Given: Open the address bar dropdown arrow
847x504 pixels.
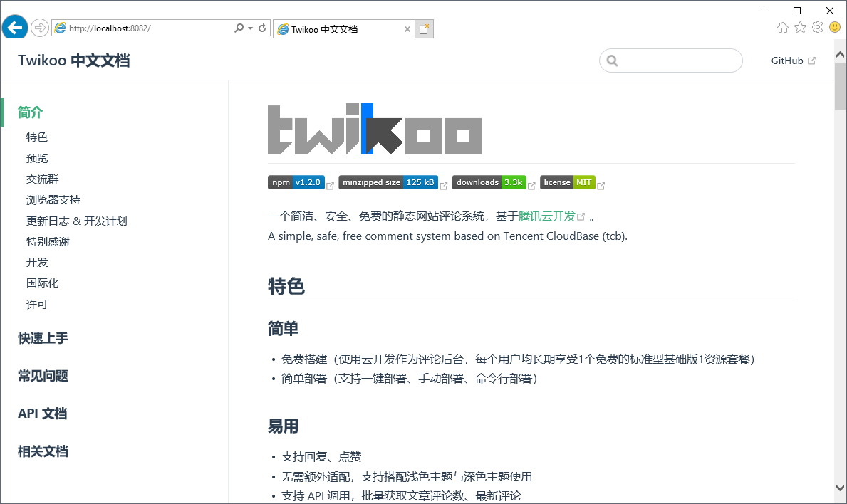Looking at the screenshot, I should click(x=251, y=28).
